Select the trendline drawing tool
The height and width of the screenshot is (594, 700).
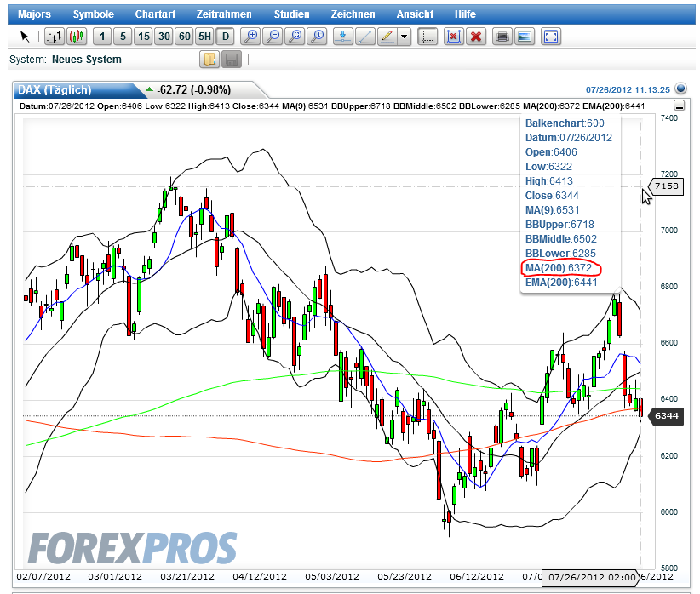coord(364,37)
